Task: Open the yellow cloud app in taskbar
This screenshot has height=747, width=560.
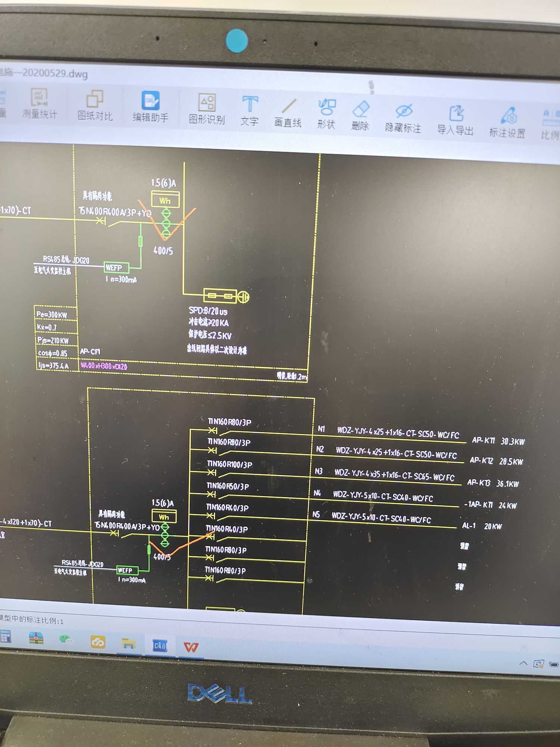Action: coord(98,642)
